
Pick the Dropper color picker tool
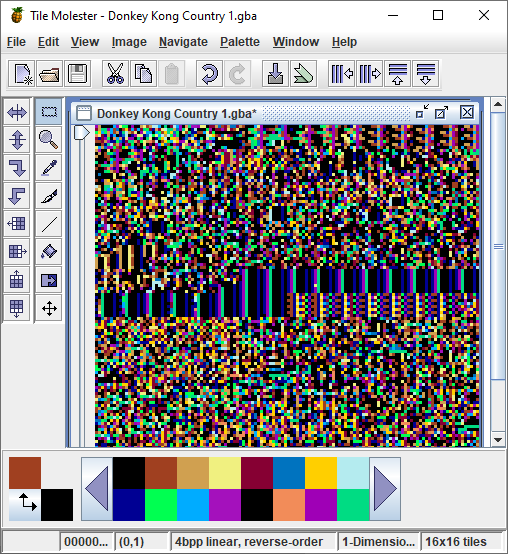(49, 168)
